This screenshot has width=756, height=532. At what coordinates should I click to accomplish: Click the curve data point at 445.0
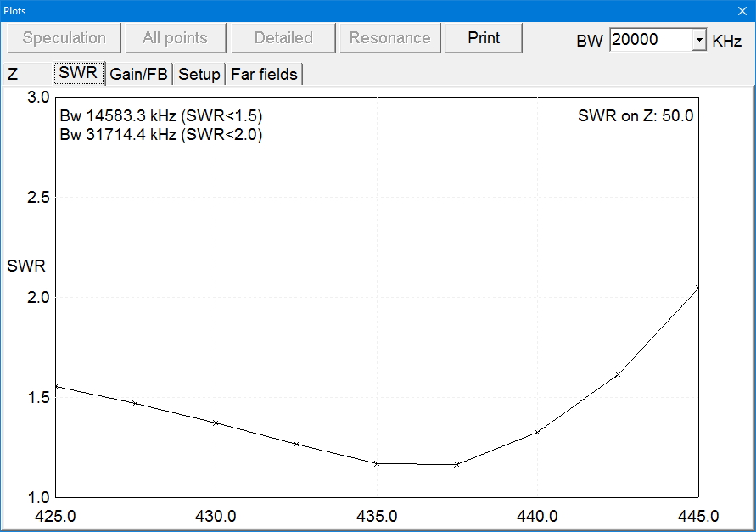pyautogui.click(x=697, y=288)
